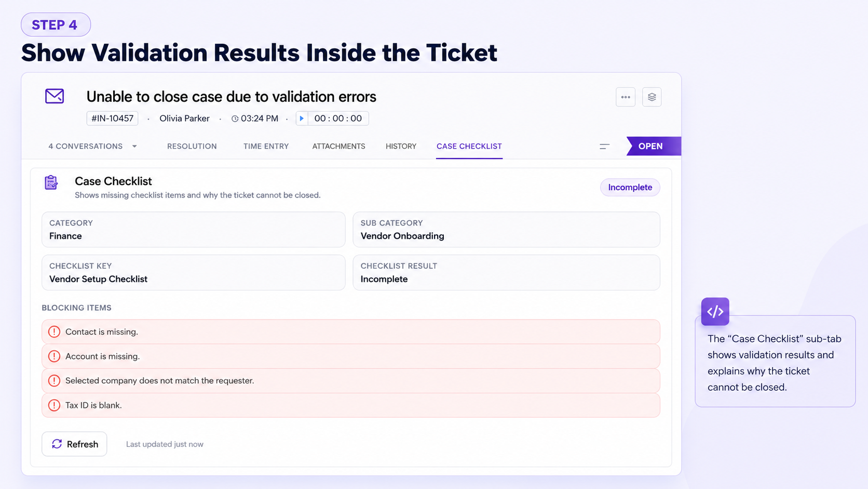The image size is (868, 489).
Task: Click the Incomplete status badge
Action: (x=630, y=187)
